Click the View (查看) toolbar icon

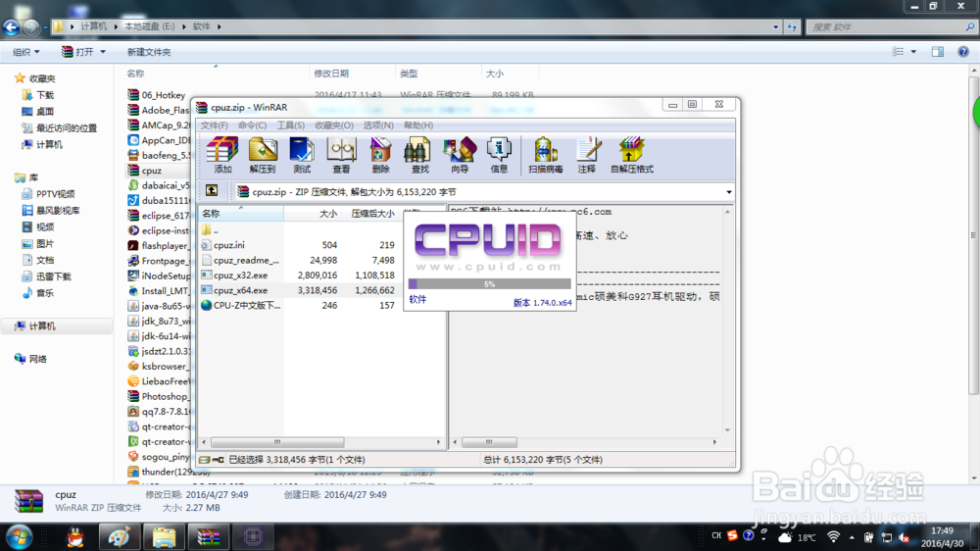(x=341, y=155)
